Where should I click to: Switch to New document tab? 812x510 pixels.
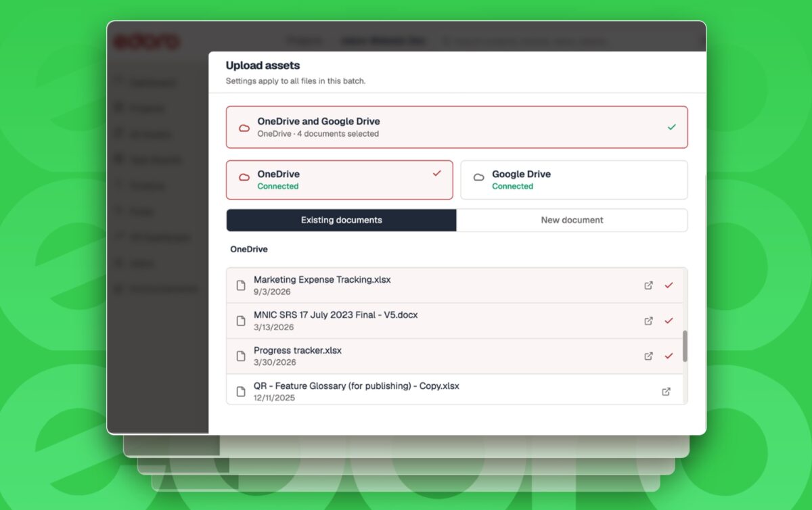coord(572,220)
